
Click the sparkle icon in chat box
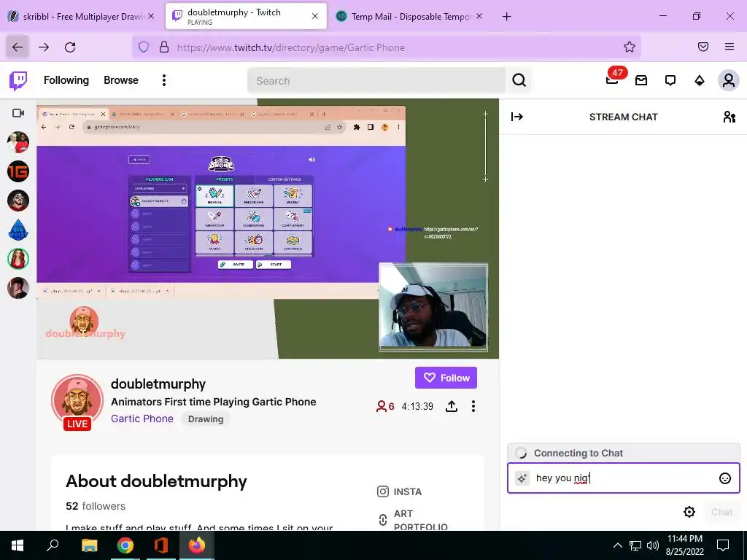(x=522, y=478)
